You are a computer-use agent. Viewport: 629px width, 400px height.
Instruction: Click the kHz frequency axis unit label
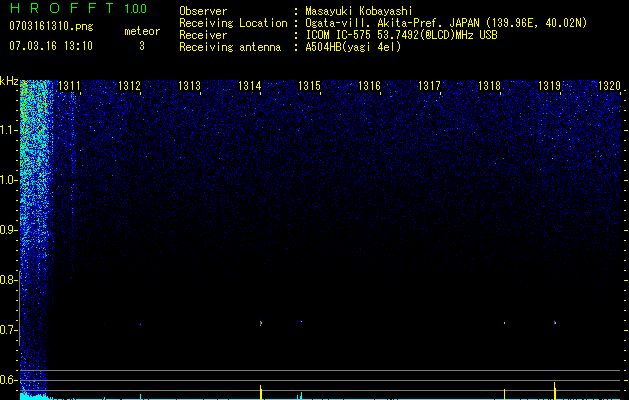[9, 82]
